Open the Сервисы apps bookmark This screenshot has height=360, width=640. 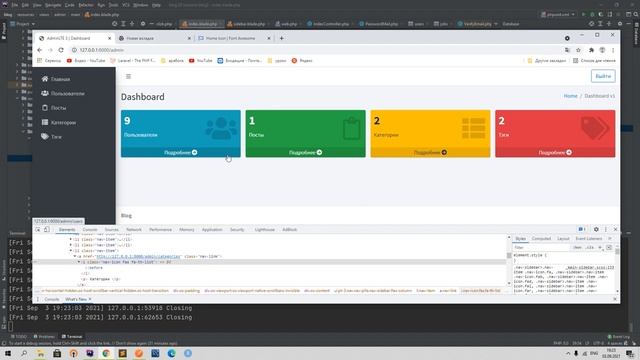tap(49, 60)
